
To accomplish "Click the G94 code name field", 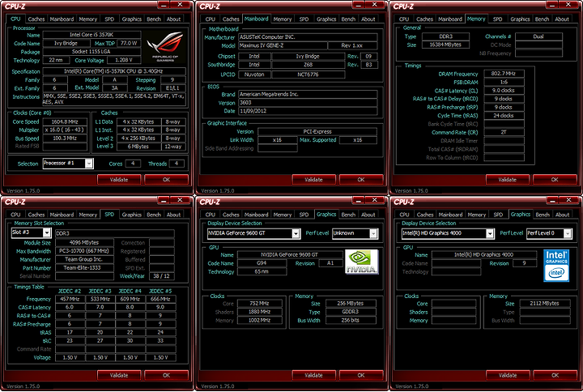I will click(262, 263).
